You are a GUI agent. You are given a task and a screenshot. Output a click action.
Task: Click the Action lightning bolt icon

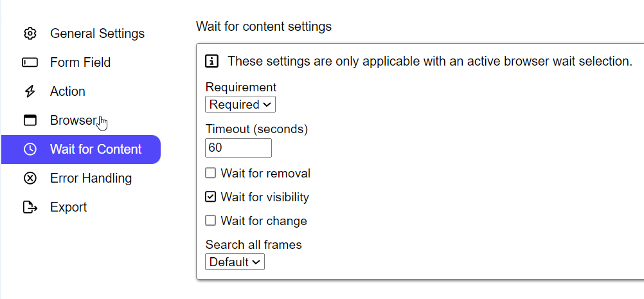(x=30, y=91)
